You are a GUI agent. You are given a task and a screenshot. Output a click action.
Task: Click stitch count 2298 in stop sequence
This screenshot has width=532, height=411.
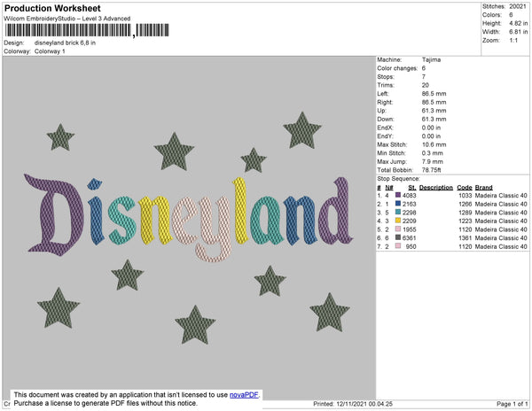409,213
